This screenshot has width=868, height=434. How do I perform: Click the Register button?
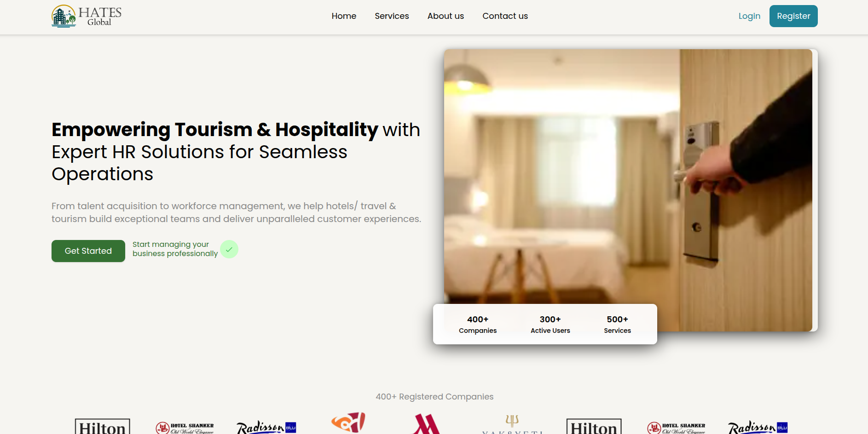point(793,16)
